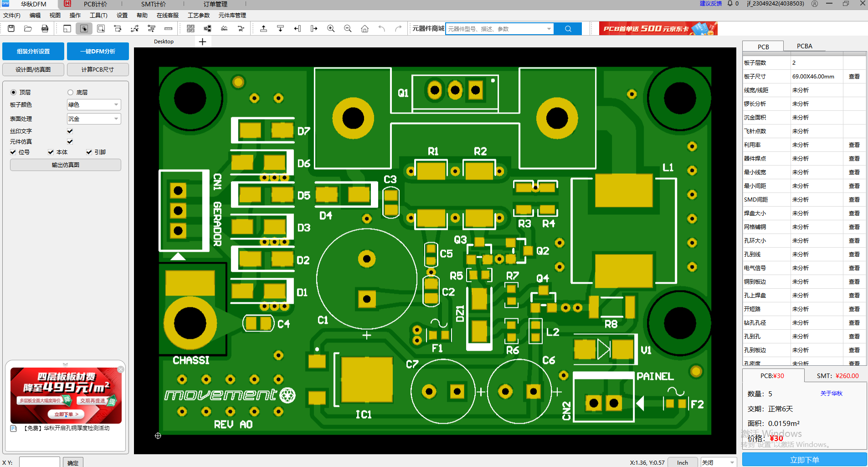Open the 工艺参数 menu
This screenshot has height=467, width=868.
tap(199, 16)
